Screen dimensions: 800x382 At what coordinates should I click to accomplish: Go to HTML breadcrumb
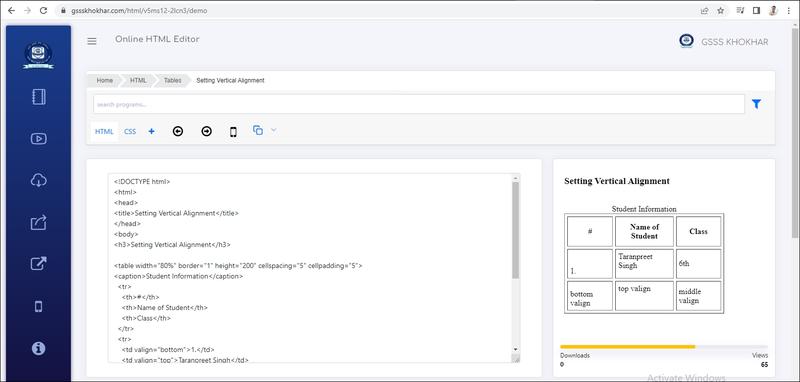138,81
